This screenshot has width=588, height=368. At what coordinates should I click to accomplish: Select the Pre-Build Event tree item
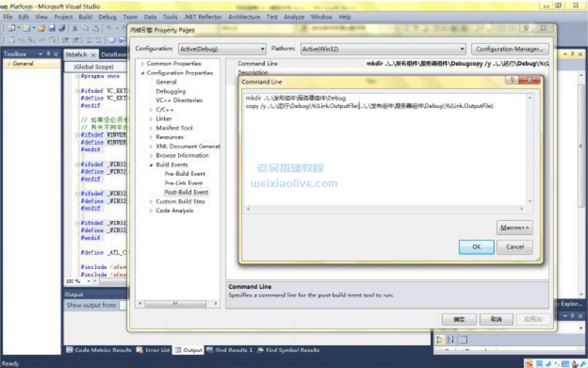pos(185,174)
